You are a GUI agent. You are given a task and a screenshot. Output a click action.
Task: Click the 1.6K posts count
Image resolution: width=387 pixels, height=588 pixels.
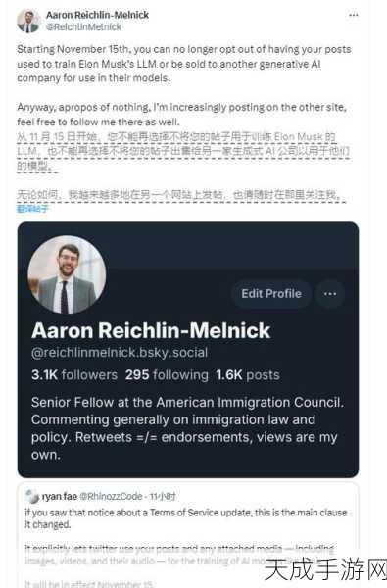pos(248,375)
